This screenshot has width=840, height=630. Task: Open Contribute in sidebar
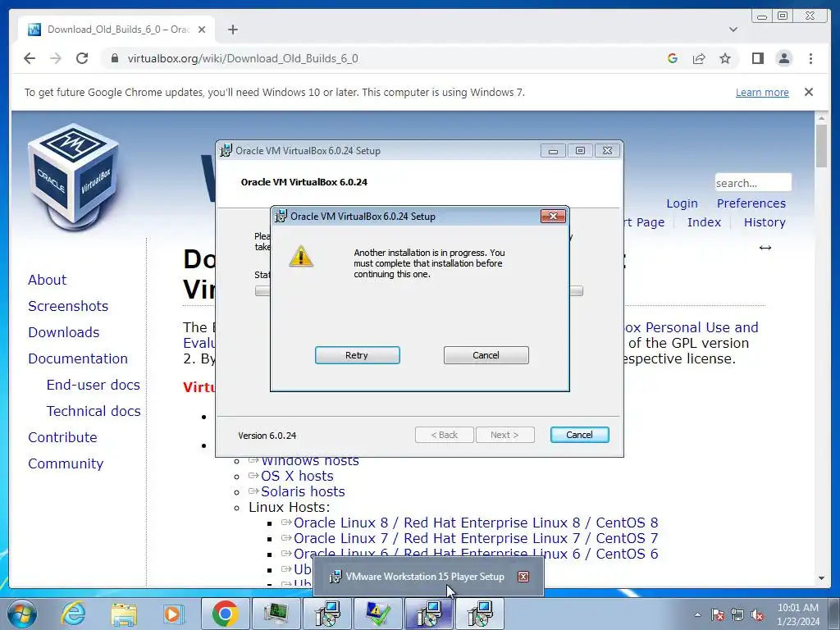tap(62, 437)
